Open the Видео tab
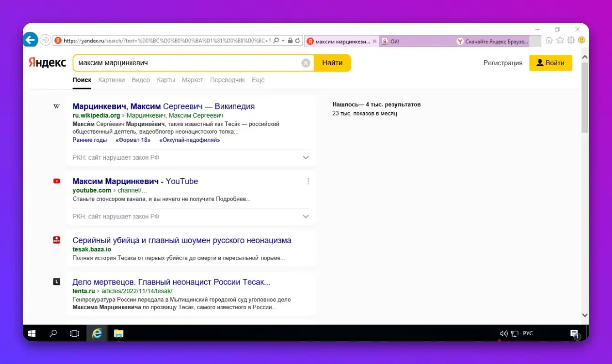Viewport: 612px width, 364px height. pos(141,80)
